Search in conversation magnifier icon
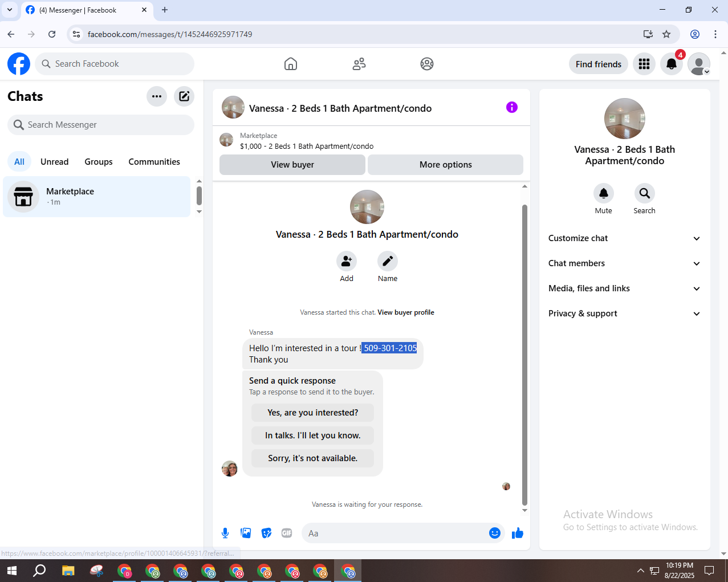Viewport: 728px width, 582px height. tap(645, 193)
